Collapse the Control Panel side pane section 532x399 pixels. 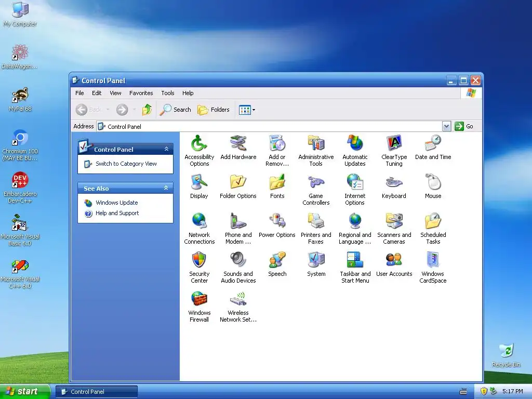click(166, 149)
